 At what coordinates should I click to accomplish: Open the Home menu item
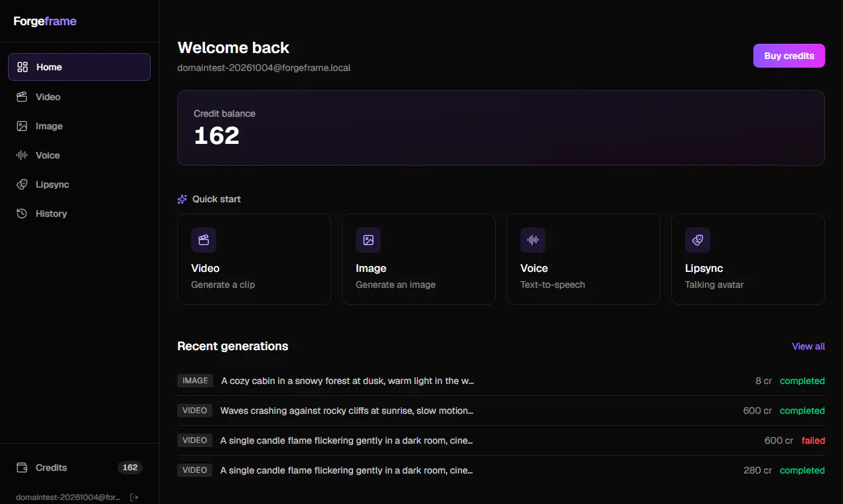[x=80, y=67]
